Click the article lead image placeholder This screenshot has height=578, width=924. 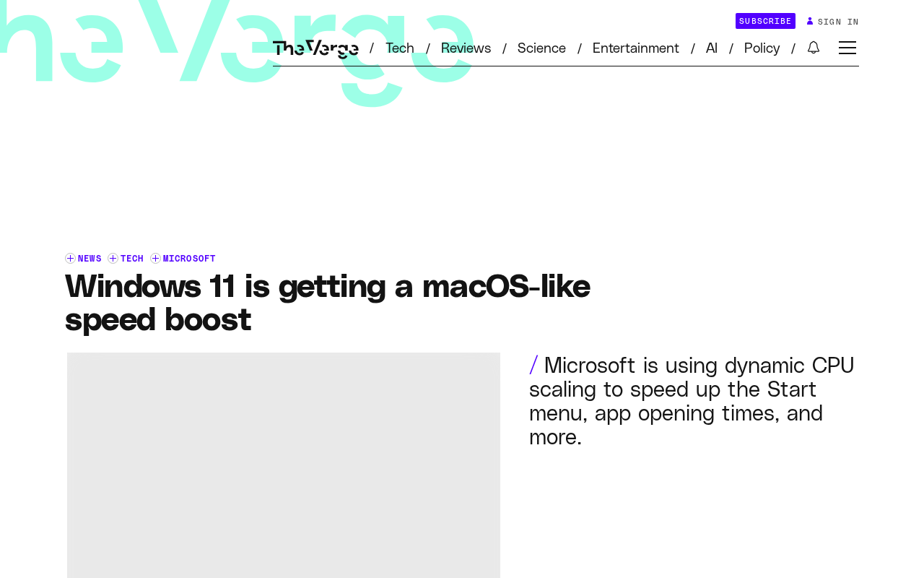[284, 465]
